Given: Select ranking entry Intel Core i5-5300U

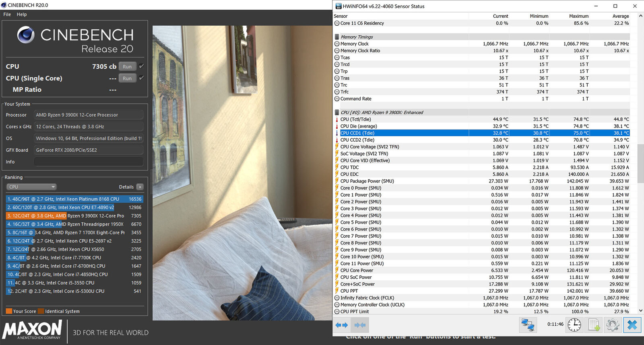Looking at the screenshot, I should point(74,291).
